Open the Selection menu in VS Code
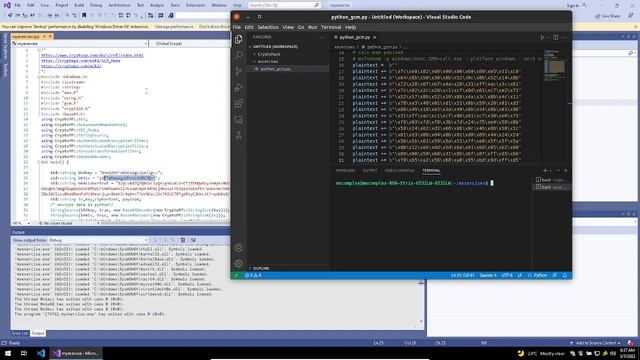This screenshot has width=640, height=360. tap(268, 27)
